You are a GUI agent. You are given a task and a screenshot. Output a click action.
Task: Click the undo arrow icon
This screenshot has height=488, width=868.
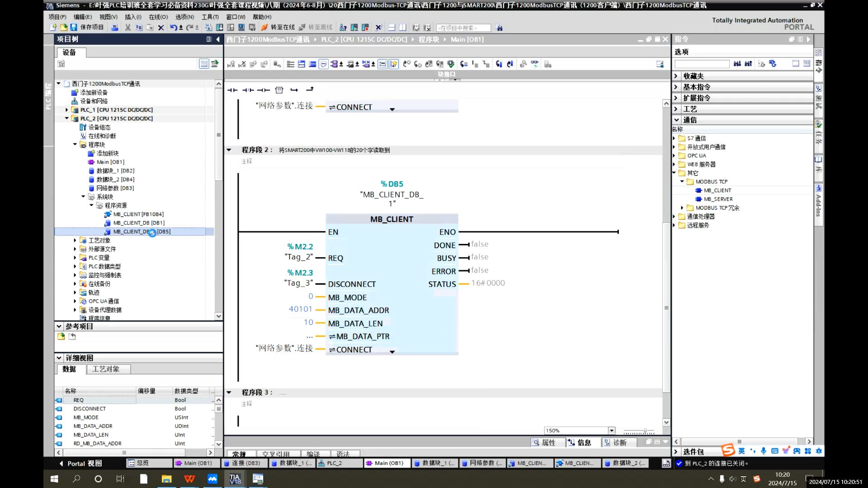point(173,28)
